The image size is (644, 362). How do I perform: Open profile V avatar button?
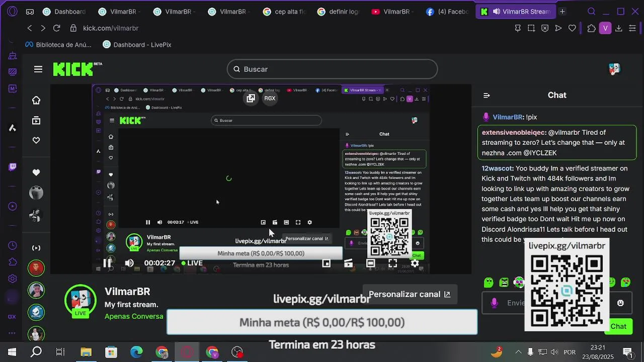[x=605, y=28]
